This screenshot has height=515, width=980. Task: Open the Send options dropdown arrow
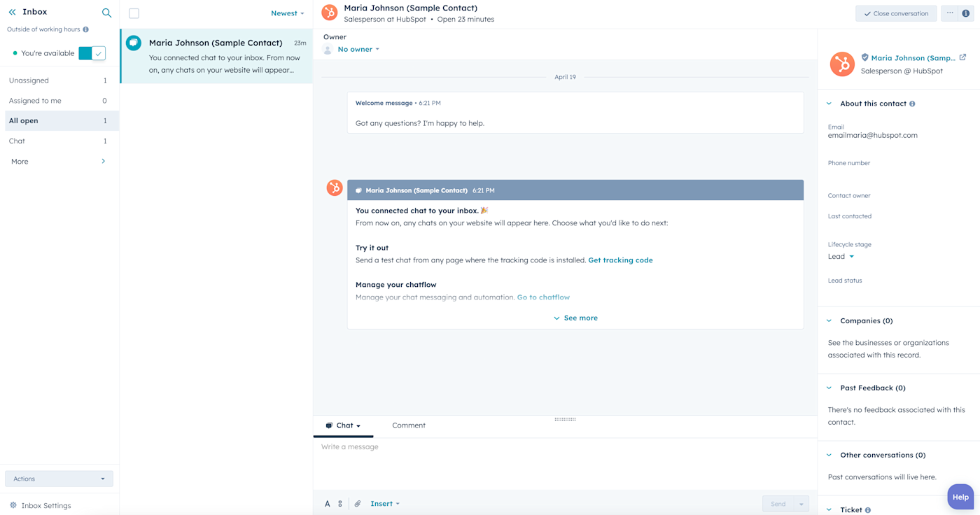(x=801, y=504)
